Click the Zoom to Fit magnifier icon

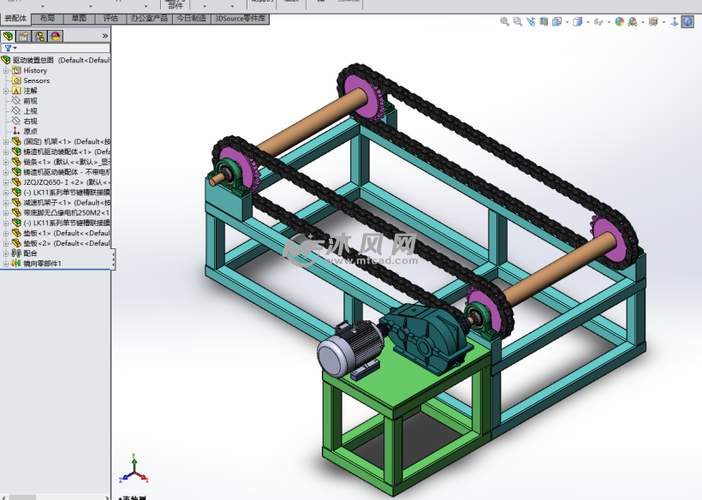click(x=504, y=21)
